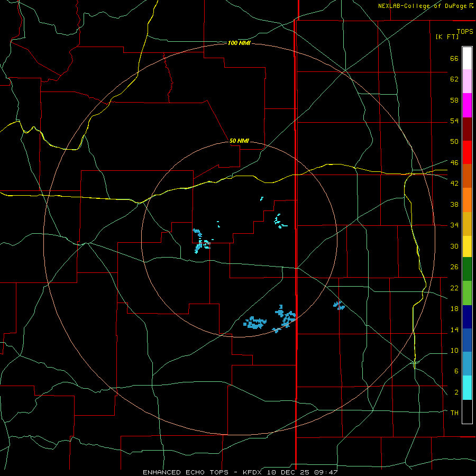Screen dimensions: 476x476
Task: Click the [K FT] units label
Action: (x=447, y=36)
